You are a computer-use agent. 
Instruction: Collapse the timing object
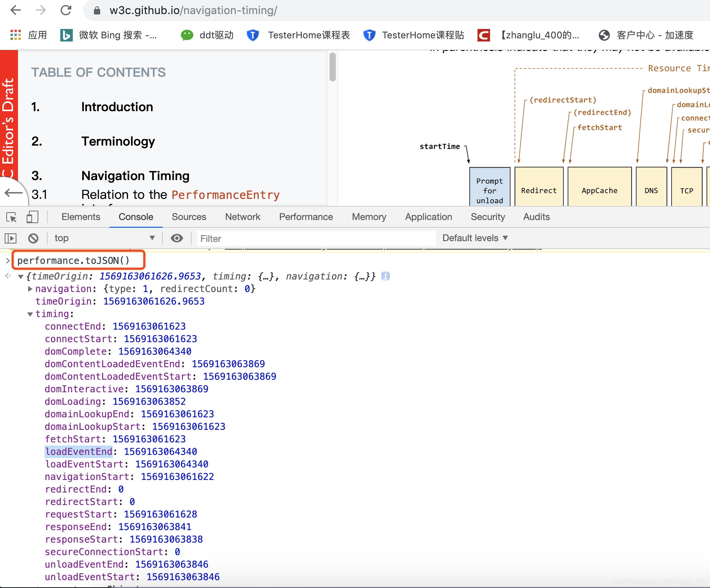[30, 314]
